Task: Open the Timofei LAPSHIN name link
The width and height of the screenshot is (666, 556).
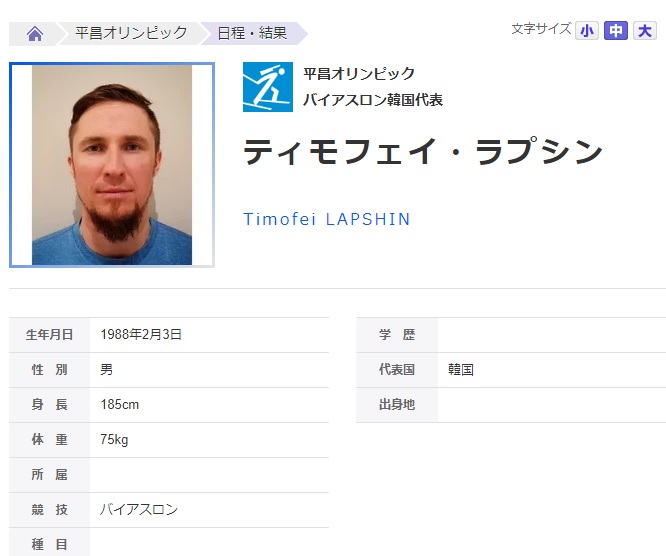Action: [x=326, y=219]
